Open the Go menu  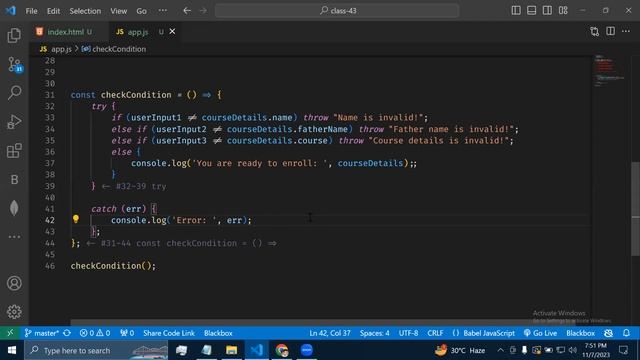click(141, 11)
